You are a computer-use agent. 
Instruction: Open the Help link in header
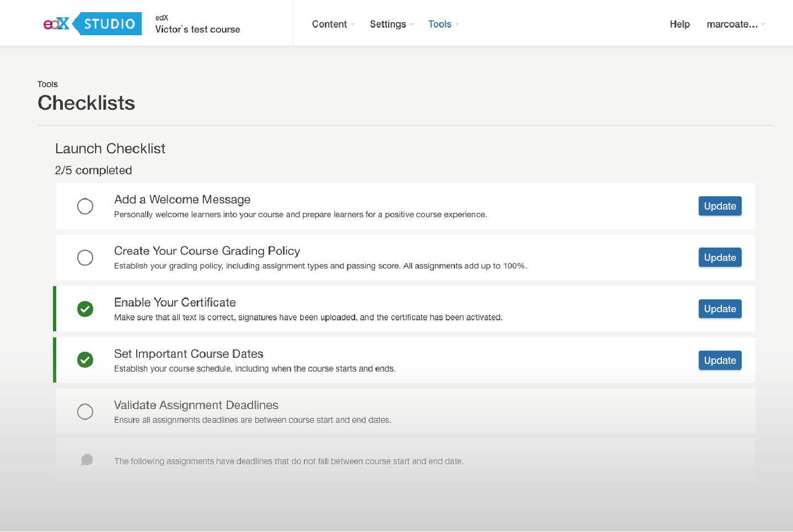pyautogui.click(x=679, y=24)
